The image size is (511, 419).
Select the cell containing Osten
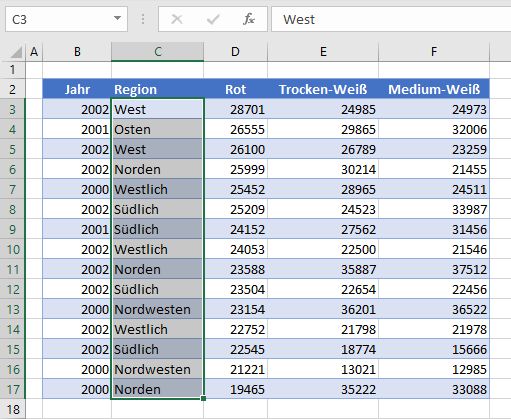(x=157, y=129)
